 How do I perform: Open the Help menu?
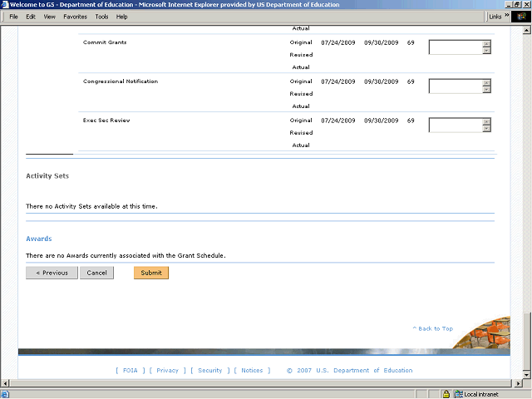[x=121, y=17]
